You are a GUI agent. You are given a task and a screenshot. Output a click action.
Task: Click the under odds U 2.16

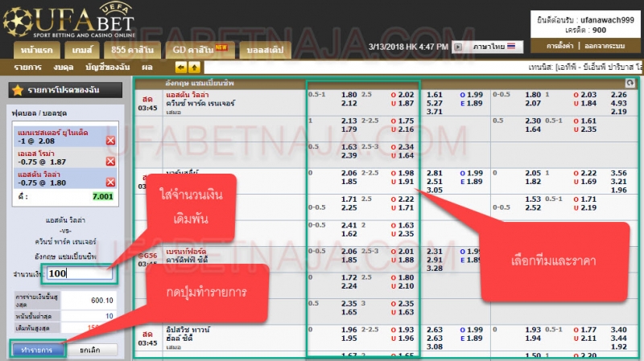[x=402, y=129]
